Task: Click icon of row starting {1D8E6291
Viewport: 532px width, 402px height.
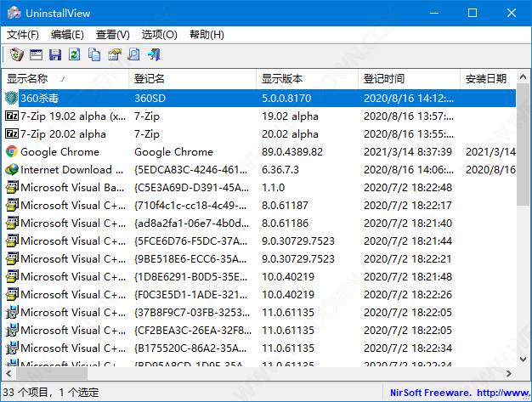Action: point(12,276)
